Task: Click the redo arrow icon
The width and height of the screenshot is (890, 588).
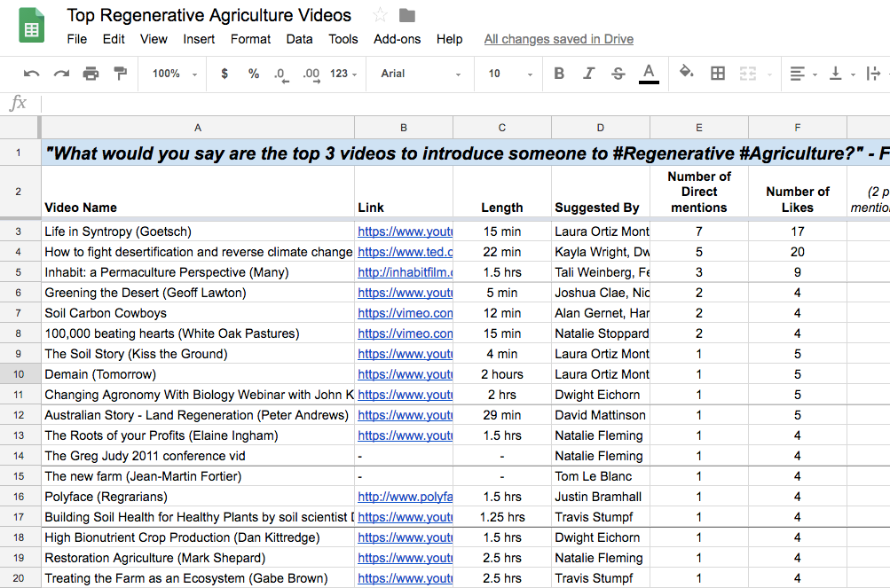Action: point(61,74)
